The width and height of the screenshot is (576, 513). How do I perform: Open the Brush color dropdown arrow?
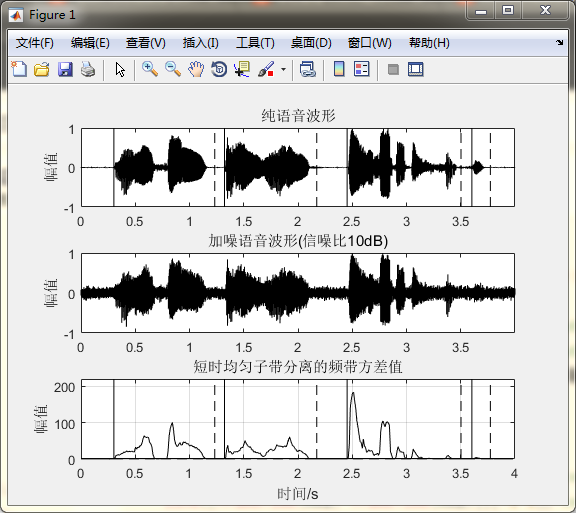(x=283, y=69)
